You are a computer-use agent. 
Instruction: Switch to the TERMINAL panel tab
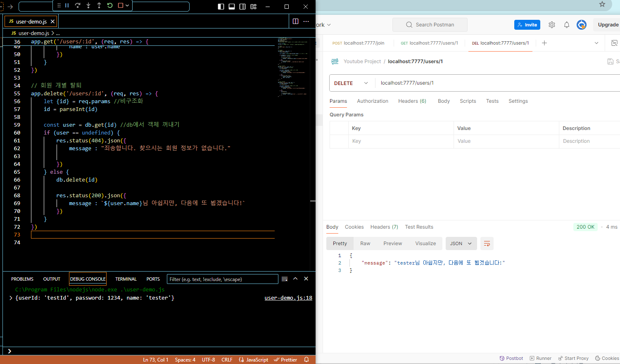126,279
